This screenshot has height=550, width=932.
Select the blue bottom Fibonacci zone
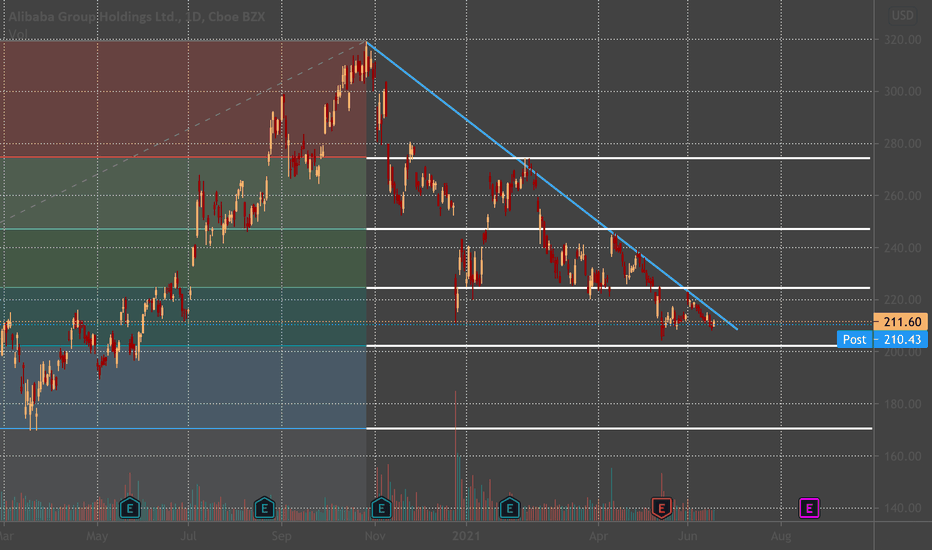coord(183,387)
